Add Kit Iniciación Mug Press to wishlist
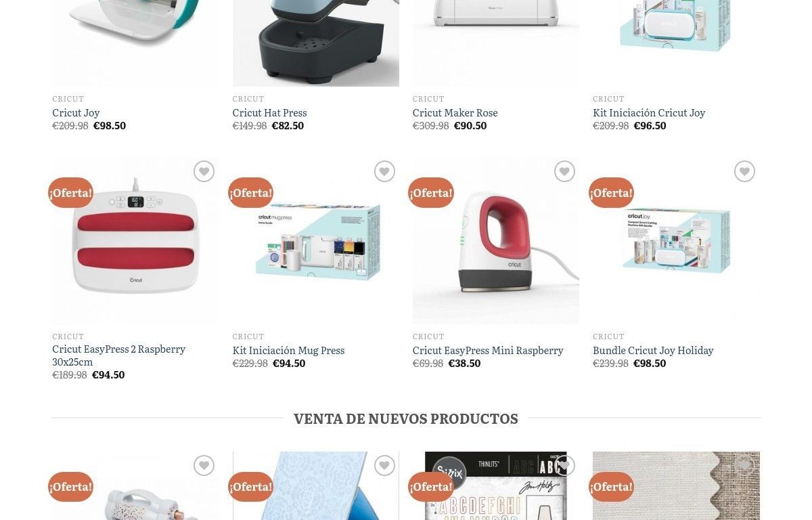 (384, 172)
